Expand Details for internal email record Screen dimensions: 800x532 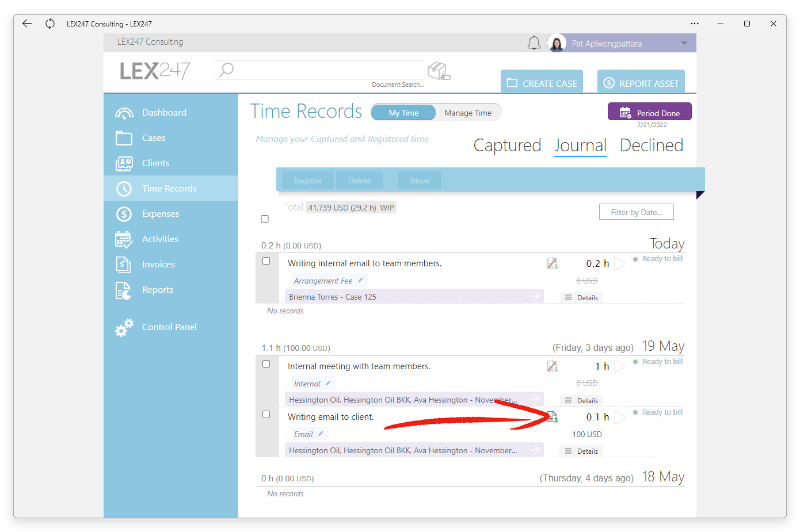[x=581, y=297]
